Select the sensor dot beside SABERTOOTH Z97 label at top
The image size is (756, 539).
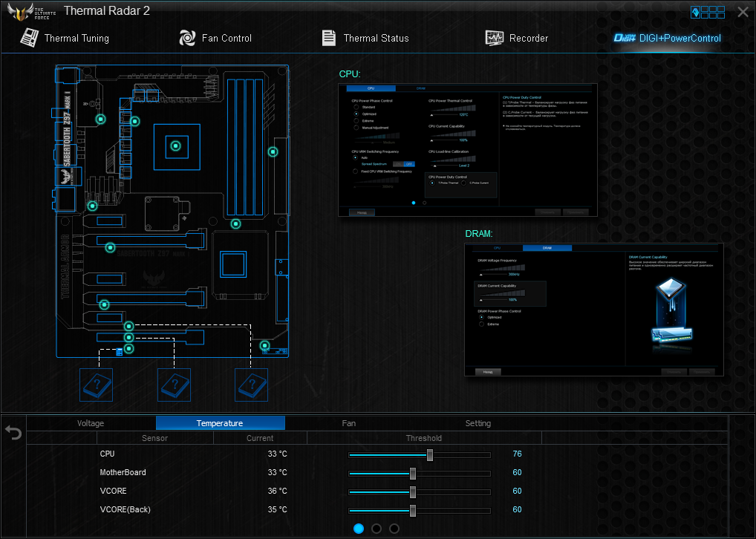(101, 119)
